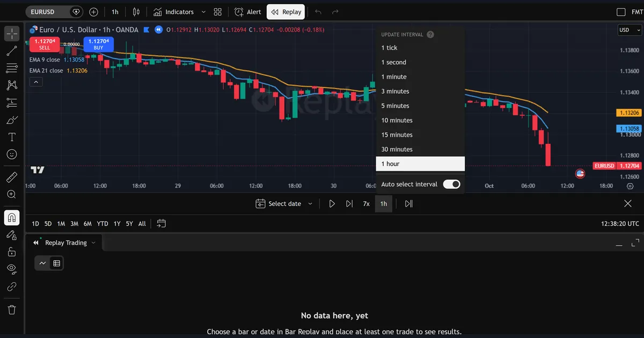Step forward one bar in replay
Screen dimensions: 644x338
pyautogui.click(x=349, y=204)
